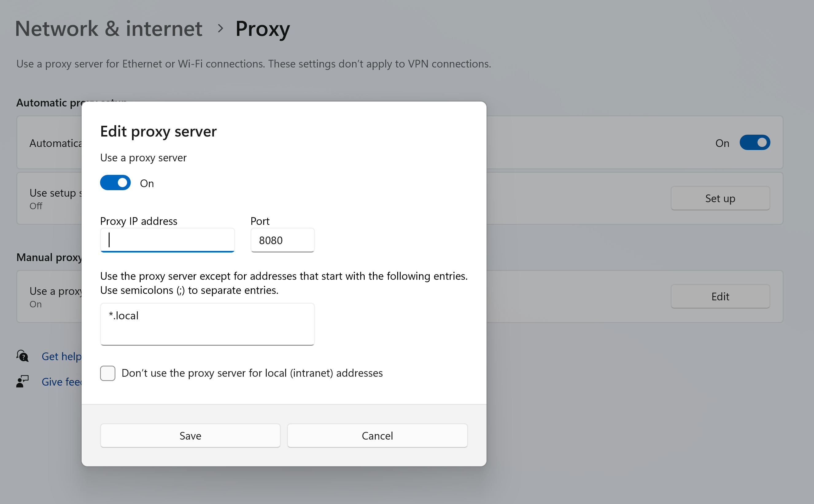This screenshot has height=504, width=814.
Task: Click the Port input field
Action: (282, 240)
